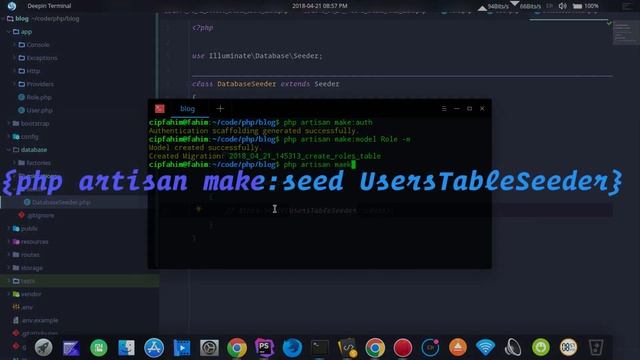Image resolution: width=640 pixels, height=360 pixels.
Task: Open the terminal hamburger menu
Action: coord(444,109)
